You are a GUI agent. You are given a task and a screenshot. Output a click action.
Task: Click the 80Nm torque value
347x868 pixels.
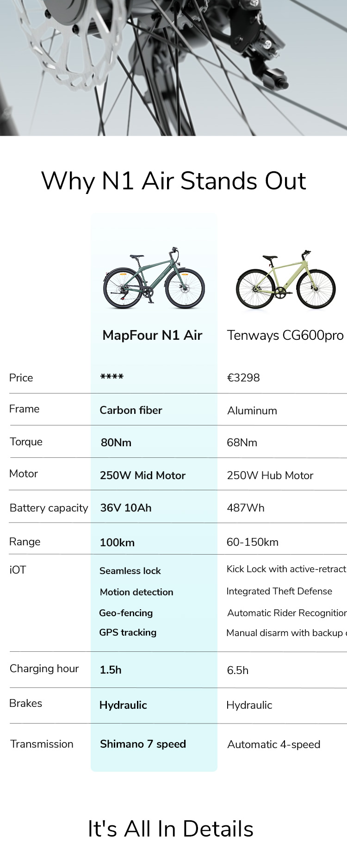click(x=116, y=443)
